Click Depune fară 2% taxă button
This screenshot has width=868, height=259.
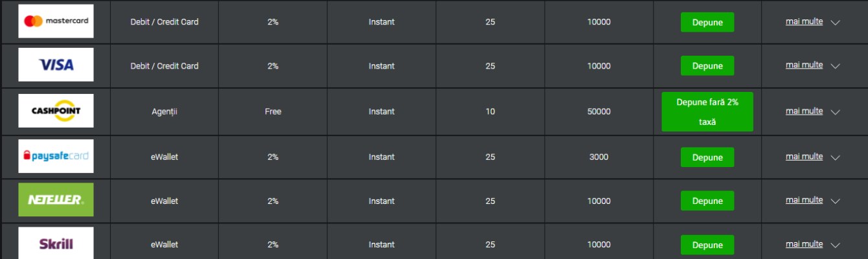pos(707,111)
